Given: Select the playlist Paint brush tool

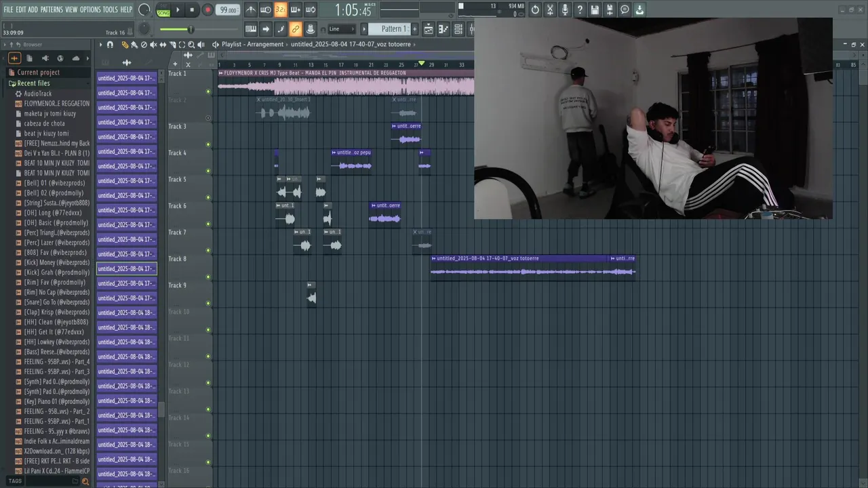Looking at the screenshot, I should click(x=134, y=45).
